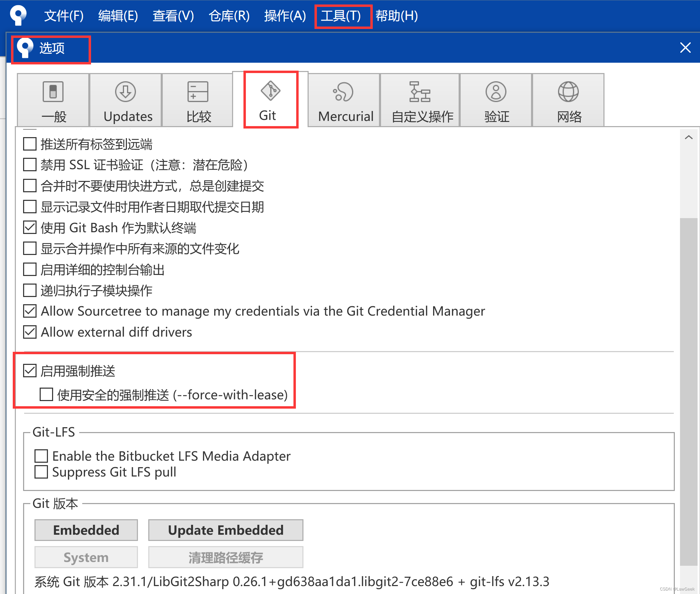Enable 推送所有标签到远端 checkbox
This screenshot has height=594, width=700.
(x=30, y=144)
